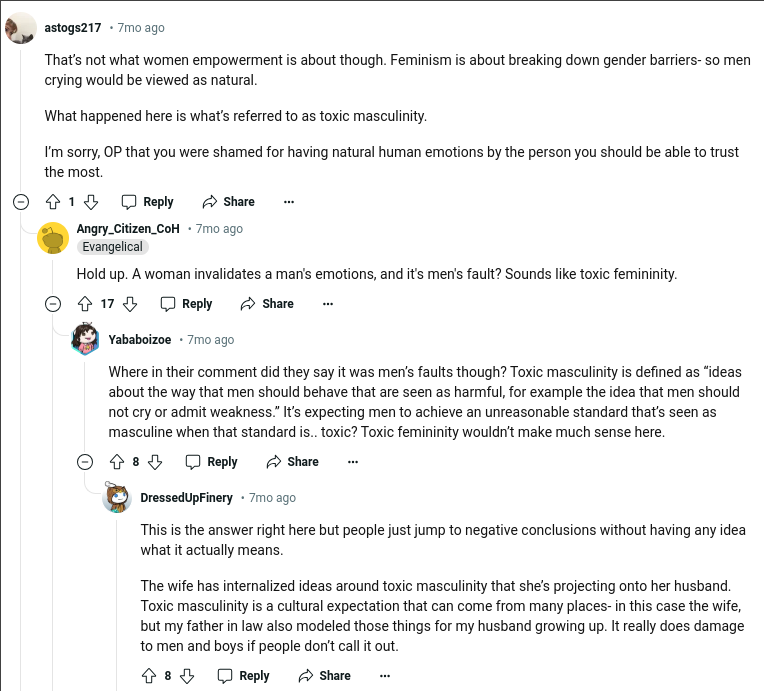The width and height of the screenshot is (764, 691).
Task: Share Yababoizoe's comment
Action: coord(292,461)
